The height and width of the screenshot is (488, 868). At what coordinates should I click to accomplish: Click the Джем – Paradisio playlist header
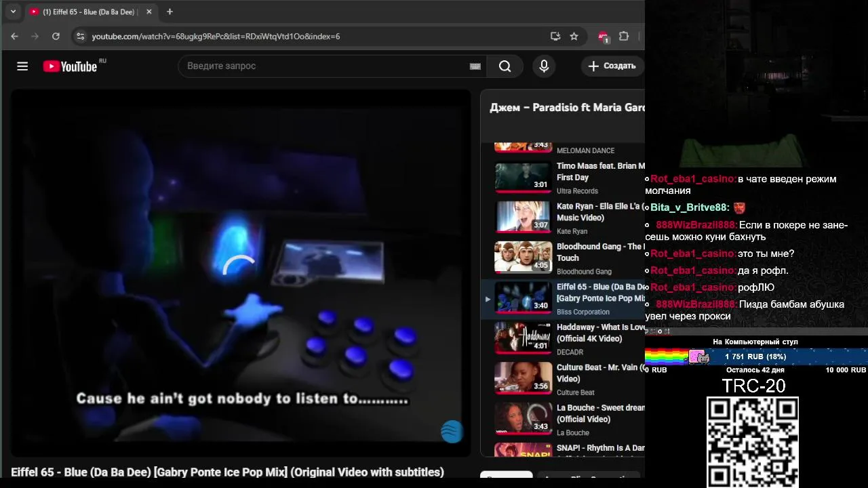pyautogui.click(x=567, y=107)
